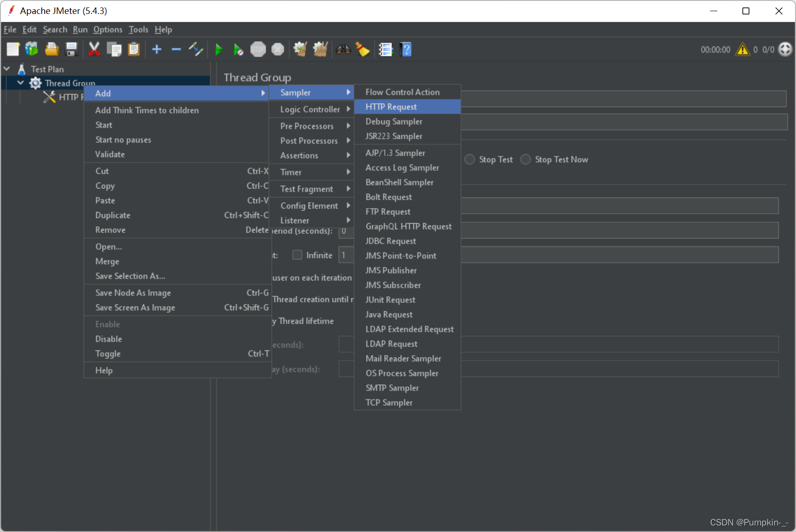Click the Cut scissors icon
796x532 pixels.
pyautogui.click(x=94, y=49)
